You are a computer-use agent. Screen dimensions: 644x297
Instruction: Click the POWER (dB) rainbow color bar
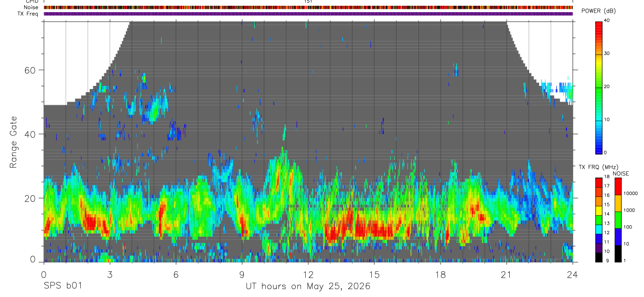599,87
